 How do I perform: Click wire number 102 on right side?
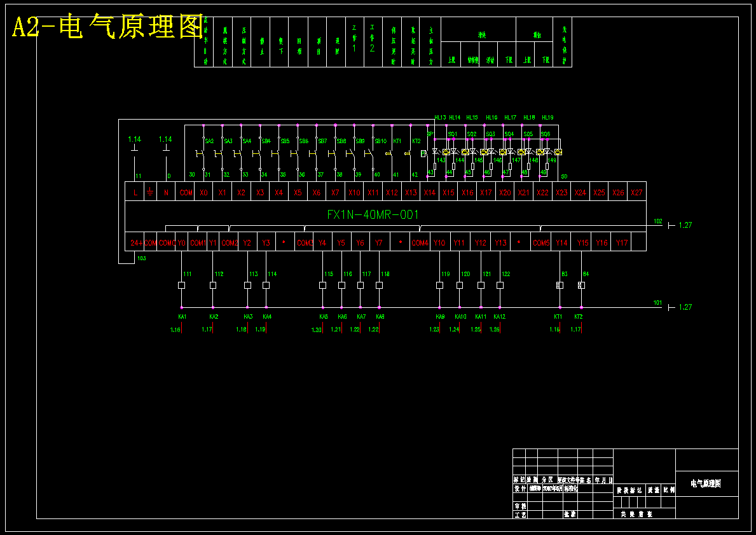click(x=657, y=221)
